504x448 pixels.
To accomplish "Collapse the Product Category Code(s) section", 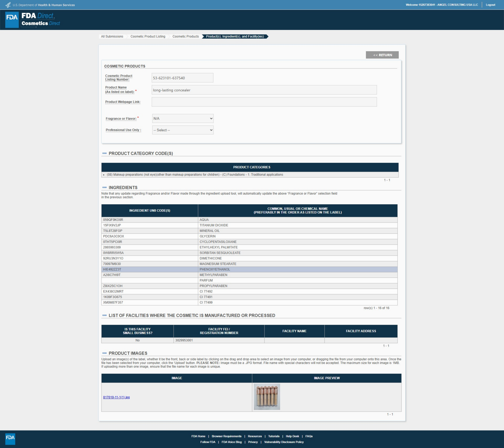I will point(104,153).
